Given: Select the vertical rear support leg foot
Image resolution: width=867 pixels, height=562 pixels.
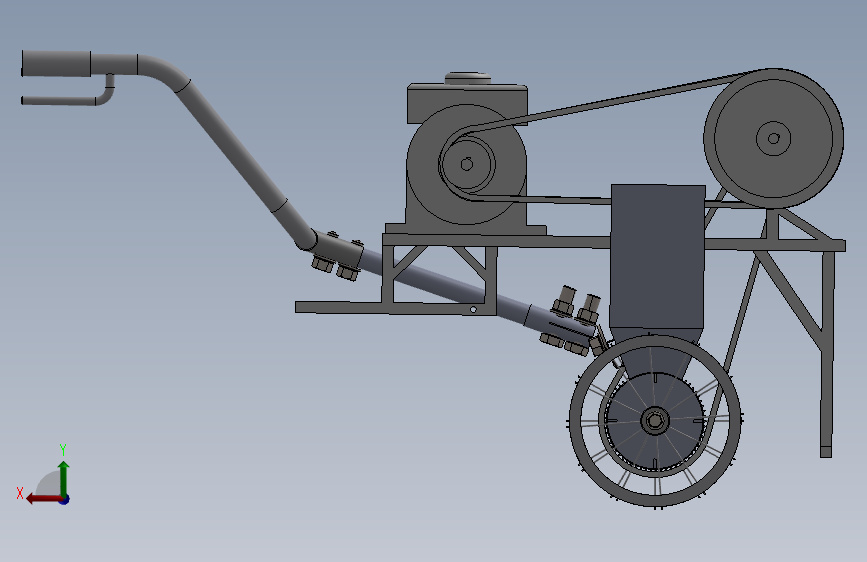Looking at the screenshot, I should (826, 452).
